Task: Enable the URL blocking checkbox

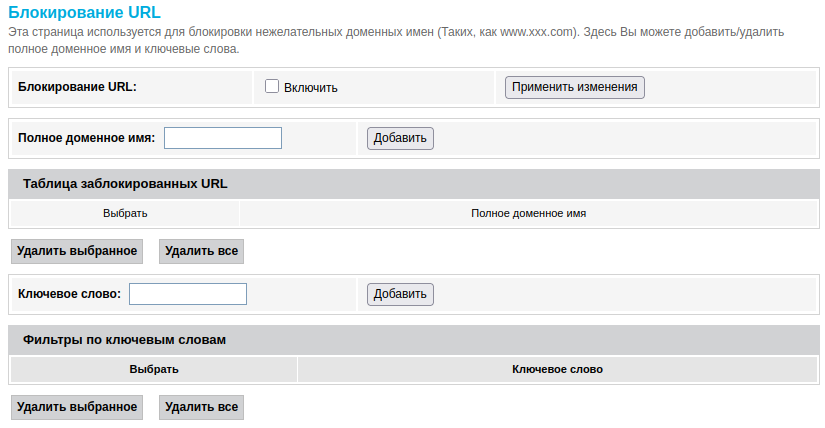Action: tap(271, 87)
